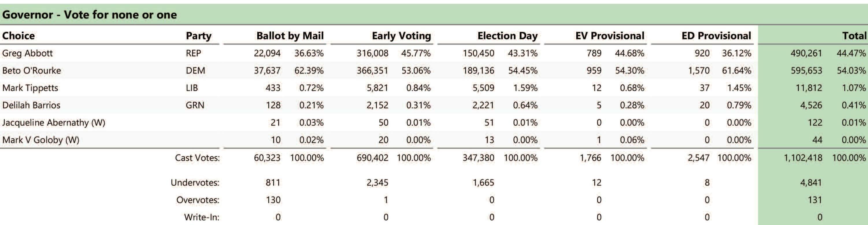Select write-in candidate Jacqueline Abernathy

53,122
